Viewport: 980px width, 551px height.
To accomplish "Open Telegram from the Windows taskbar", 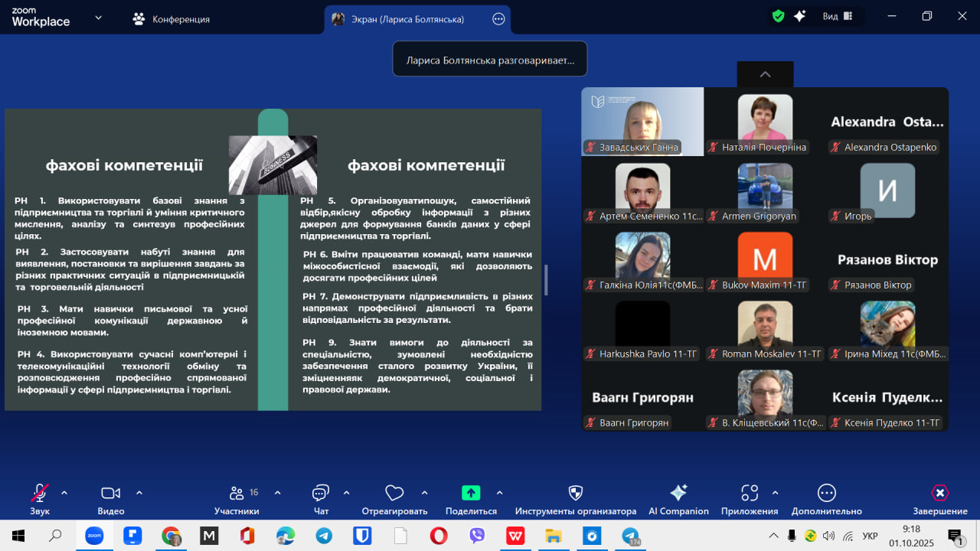I will click(324, 536).
